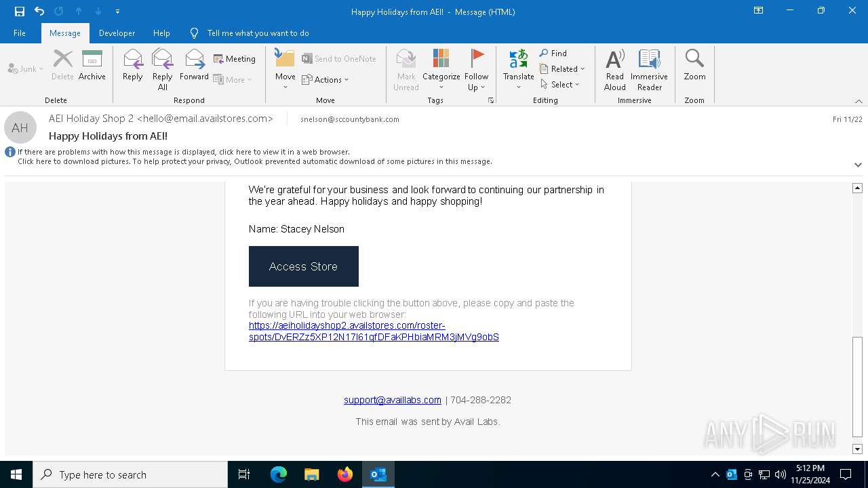This screenshot has width=868, height=488.
Task: Reply to the sender
Action: [133, 65]
